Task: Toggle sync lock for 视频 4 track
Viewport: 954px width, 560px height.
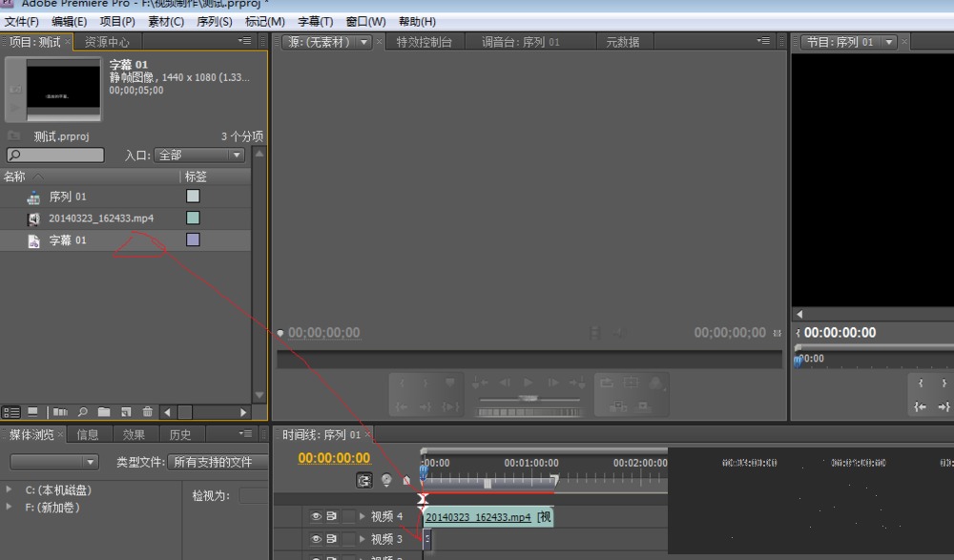Action: [x=332, y=517]
